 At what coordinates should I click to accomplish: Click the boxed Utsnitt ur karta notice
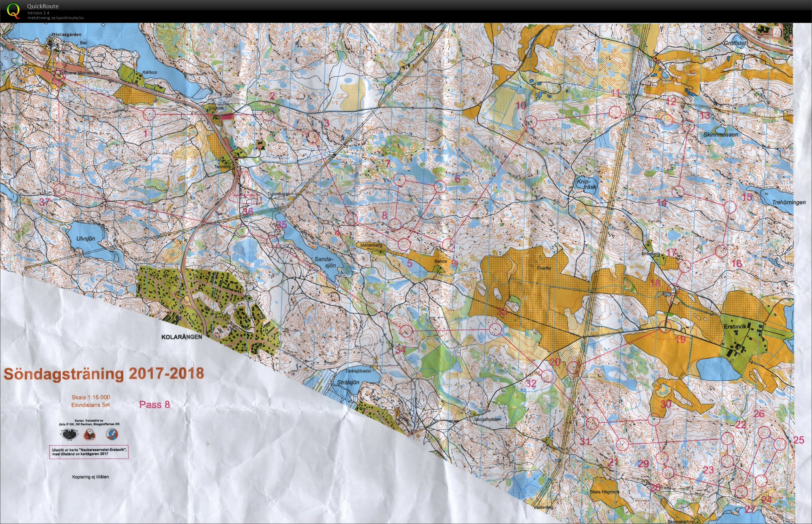click(89, 452)
